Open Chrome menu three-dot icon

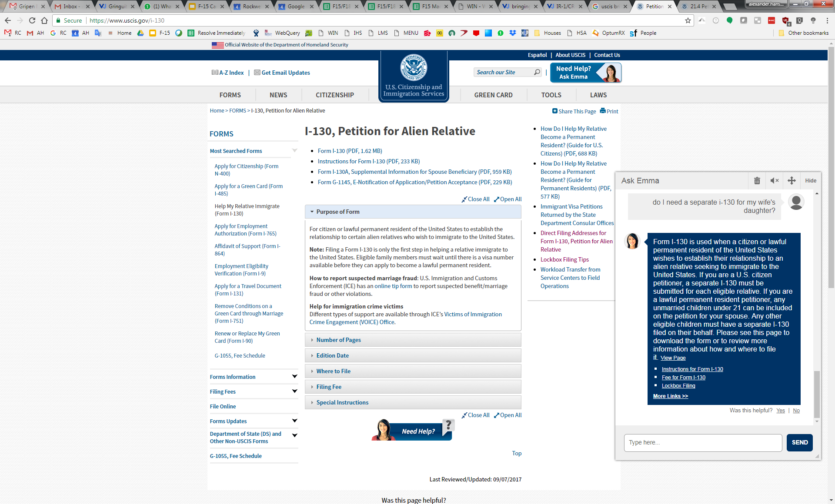pos(827,20)
